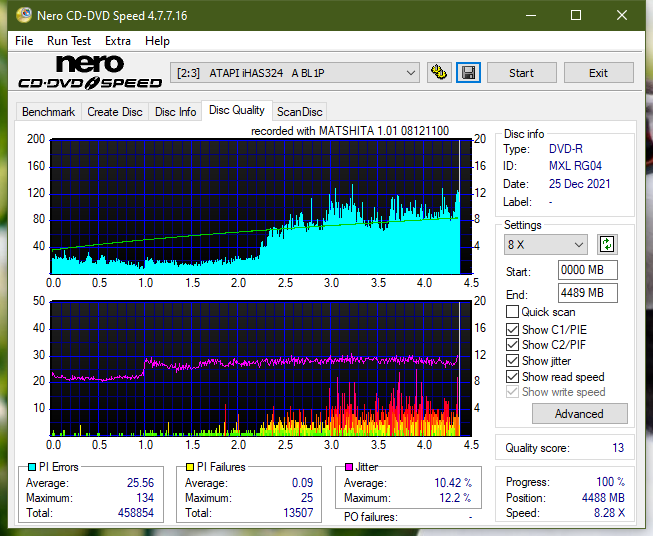Click the PI Errors upper graph
653x536 pixels.
pyautogui.click(x=261, y=207)
